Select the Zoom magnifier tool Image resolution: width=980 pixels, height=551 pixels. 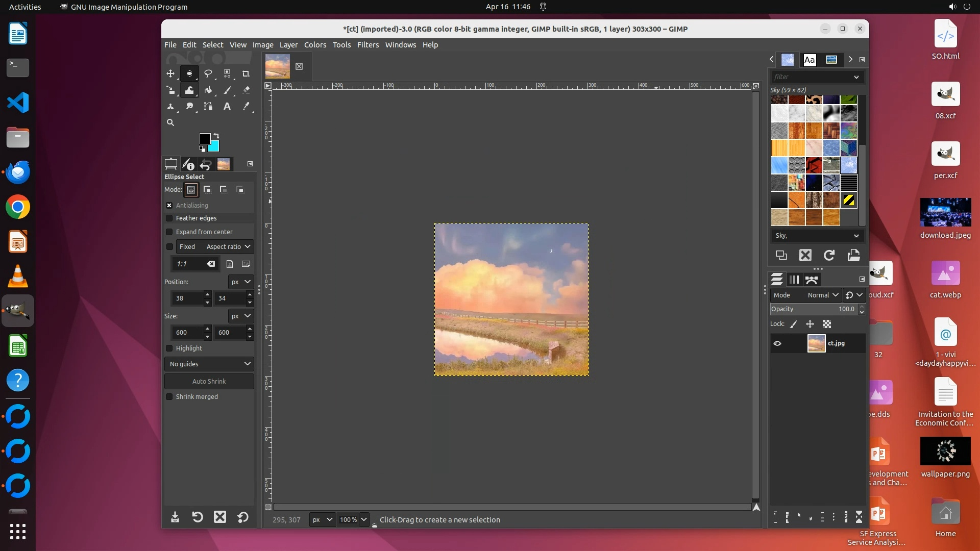coord(170,122)
